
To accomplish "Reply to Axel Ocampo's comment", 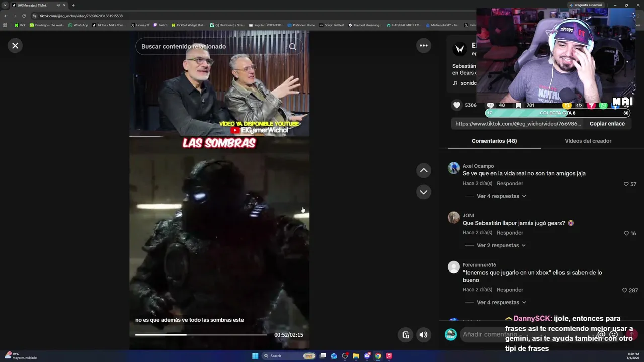I will pos(510,183).
